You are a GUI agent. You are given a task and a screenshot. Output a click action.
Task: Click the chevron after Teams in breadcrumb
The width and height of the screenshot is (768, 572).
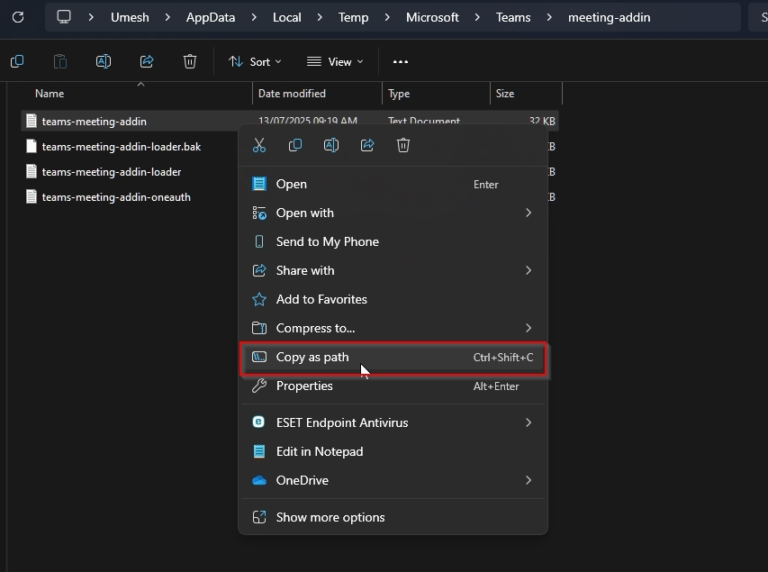point(549,18)
